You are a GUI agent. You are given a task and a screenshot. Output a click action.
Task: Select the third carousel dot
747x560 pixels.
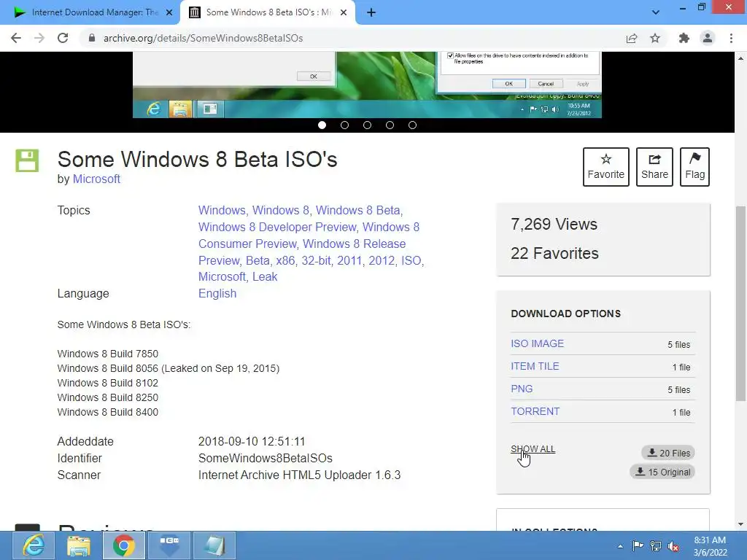pos(368,125)
